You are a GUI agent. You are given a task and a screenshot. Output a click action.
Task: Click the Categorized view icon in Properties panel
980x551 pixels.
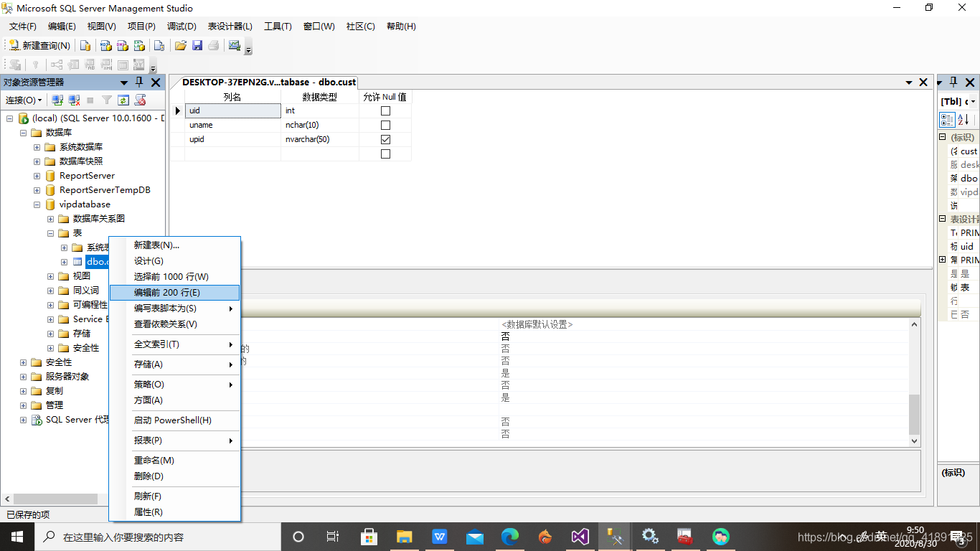[947, 119]
